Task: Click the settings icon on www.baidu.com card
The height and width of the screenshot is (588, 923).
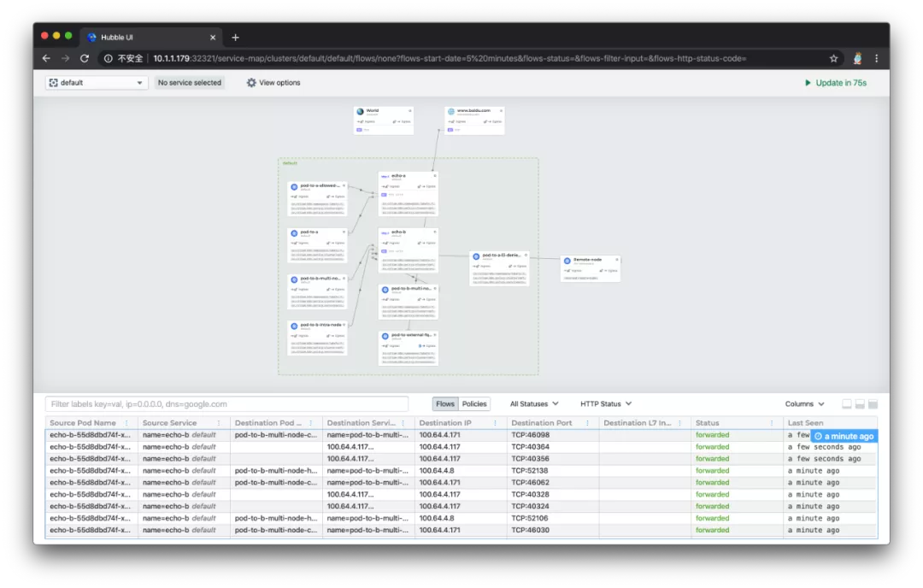Action: point(502,110)
